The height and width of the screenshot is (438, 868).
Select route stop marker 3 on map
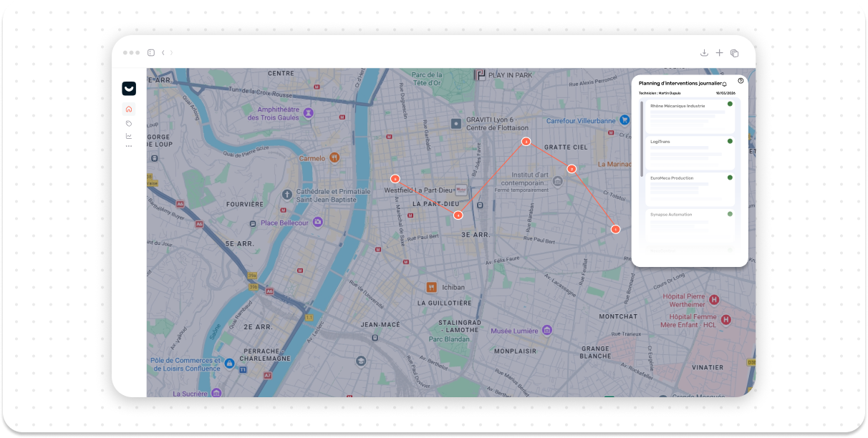coord(526,142)
